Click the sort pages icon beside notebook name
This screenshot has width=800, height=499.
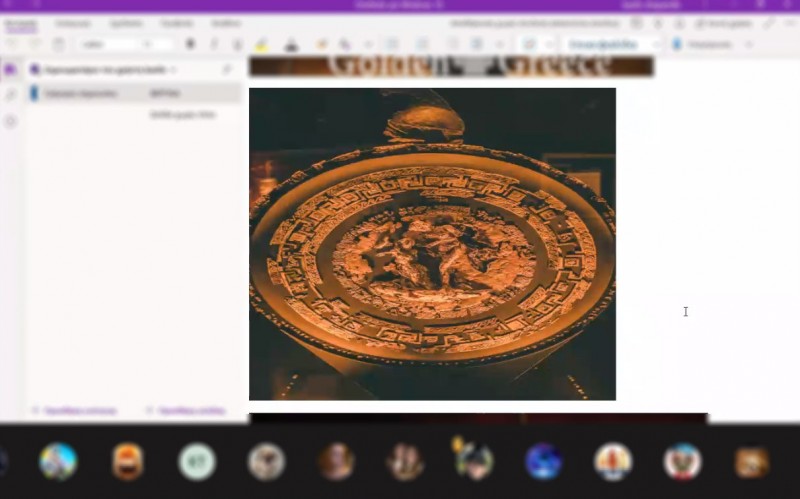[227, 70]
